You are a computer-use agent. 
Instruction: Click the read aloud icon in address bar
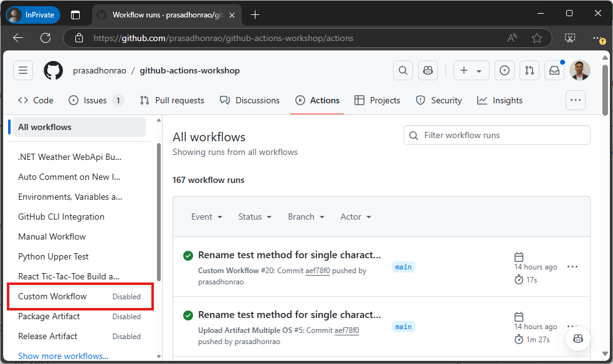point(512,38)
